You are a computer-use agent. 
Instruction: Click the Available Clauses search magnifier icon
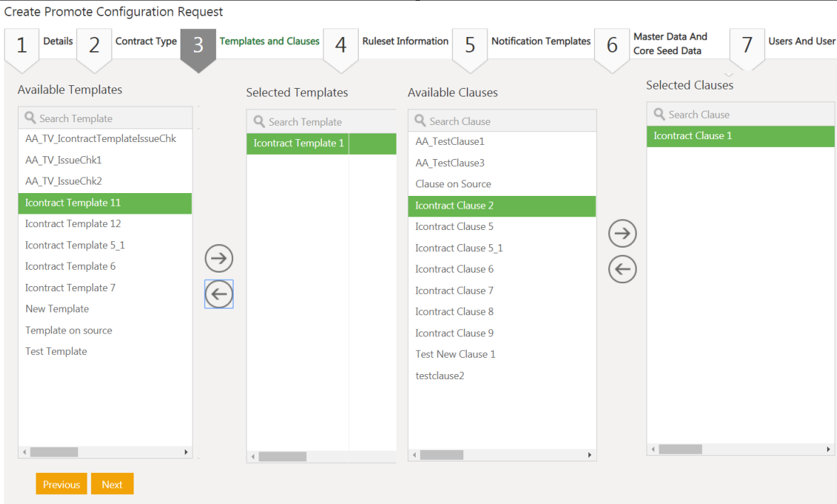pyautogui.click(x=421, y=121)
